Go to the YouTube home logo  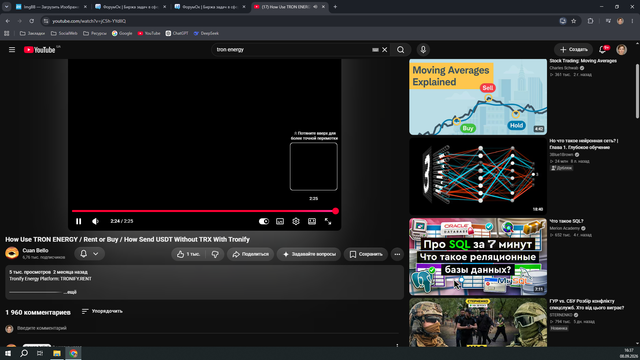[40, 50]
